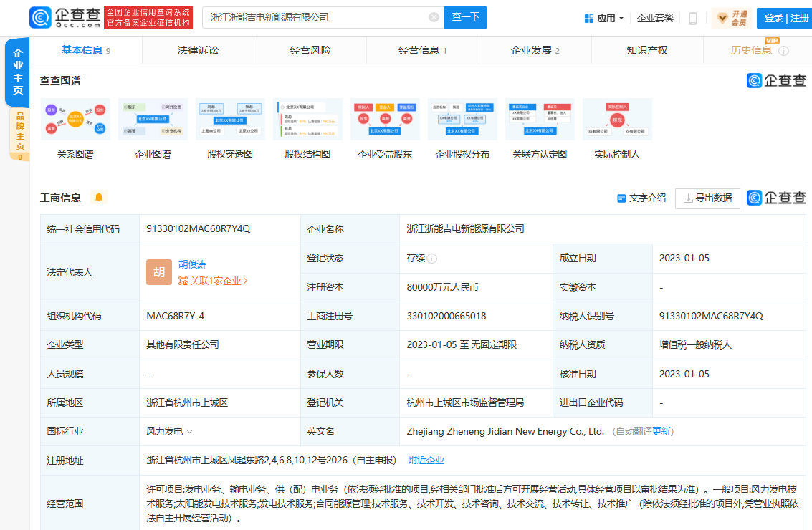Screen dimensions: 812x530
Task: Click the orange bell alert icon
Action: 99,197
